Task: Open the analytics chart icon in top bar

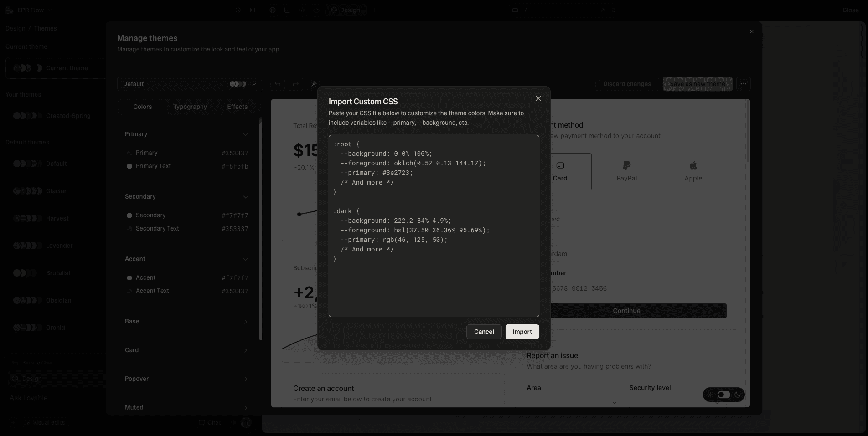Action: point(287,10)
